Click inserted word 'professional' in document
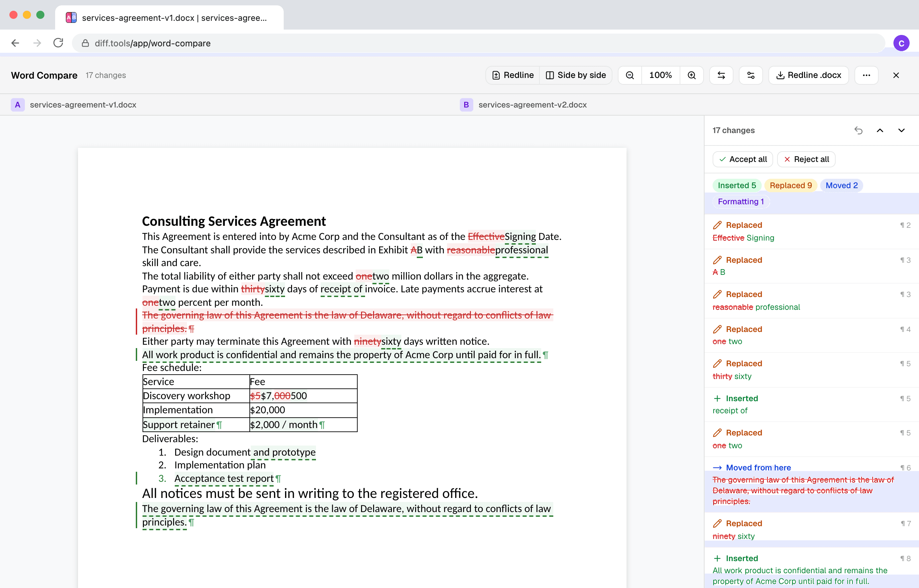The image size is (919, 588). tap(521, 250)
